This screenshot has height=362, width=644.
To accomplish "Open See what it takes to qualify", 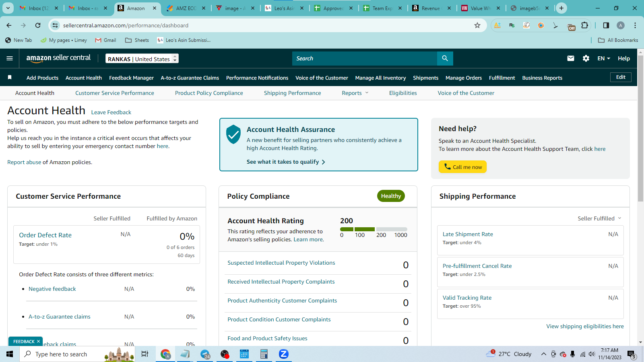I will pyautogui.click(x=286, y=162).
